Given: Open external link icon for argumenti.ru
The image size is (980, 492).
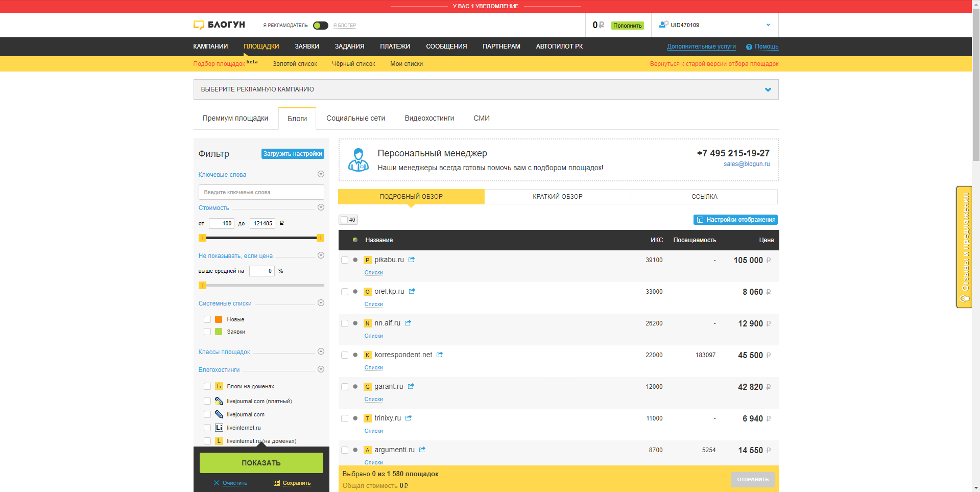Looking at the screenshot, I should tap(422, 450).
